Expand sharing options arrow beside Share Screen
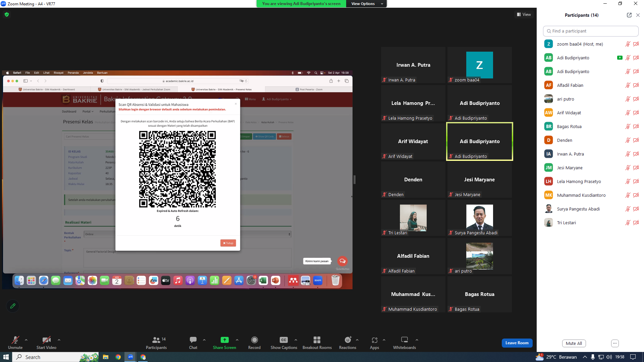The width and height of the screenshot is (644, 362). click(237, 340)
